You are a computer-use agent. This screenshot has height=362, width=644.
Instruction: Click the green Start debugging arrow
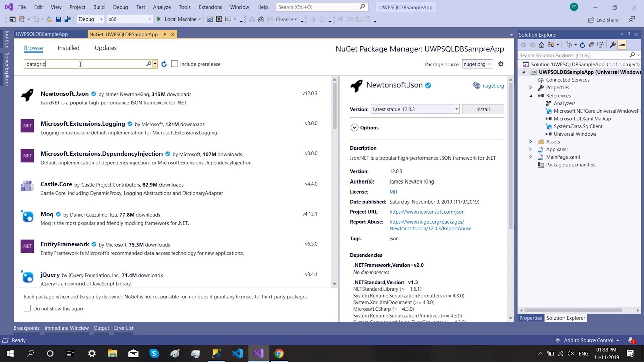[x=159, y=19]
